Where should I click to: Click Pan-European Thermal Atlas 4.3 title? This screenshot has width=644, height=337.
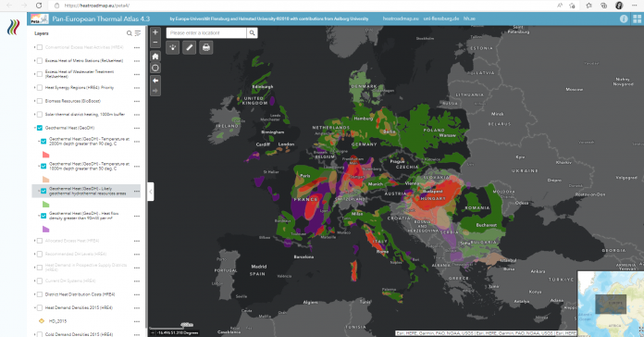pos(101,19)
